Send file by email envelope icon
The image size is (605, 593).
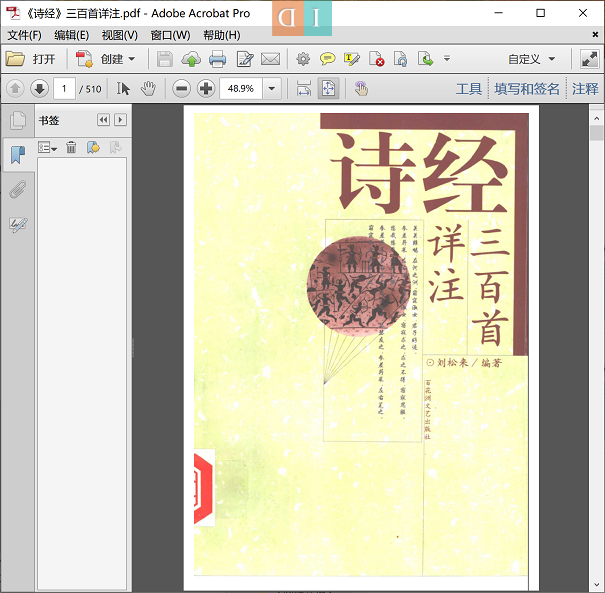click(x=270, y=59)
